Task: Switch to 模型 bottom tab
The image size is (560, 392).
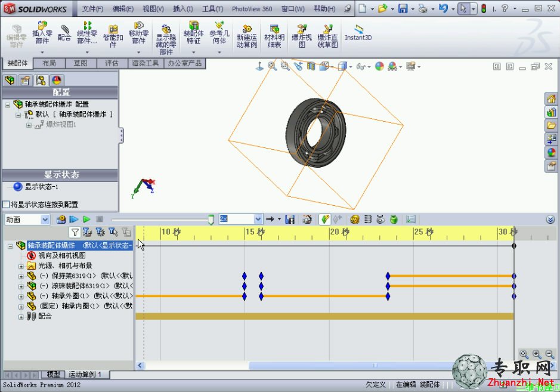Action: tap(53, 374)
